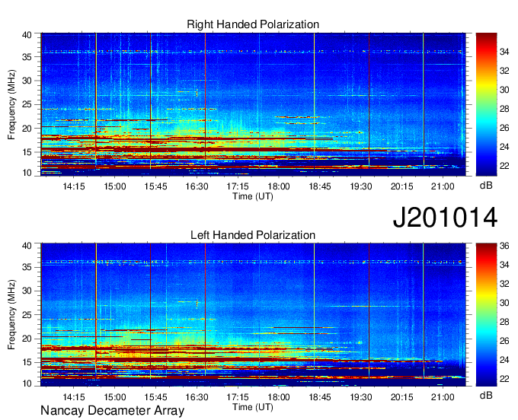Viewport: 518px width, 420px height.
Task: Click the 15:45 tick of the right-handed plot
Action: (x=155, y=186)
